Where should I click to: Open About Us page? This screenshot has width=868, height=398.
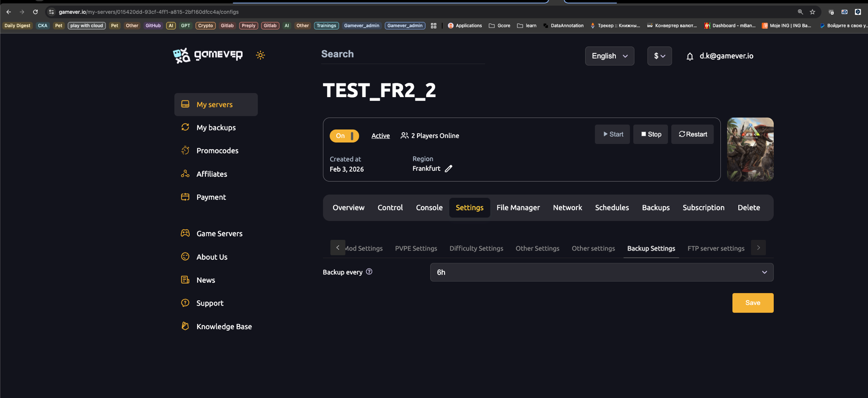(212, 257)
